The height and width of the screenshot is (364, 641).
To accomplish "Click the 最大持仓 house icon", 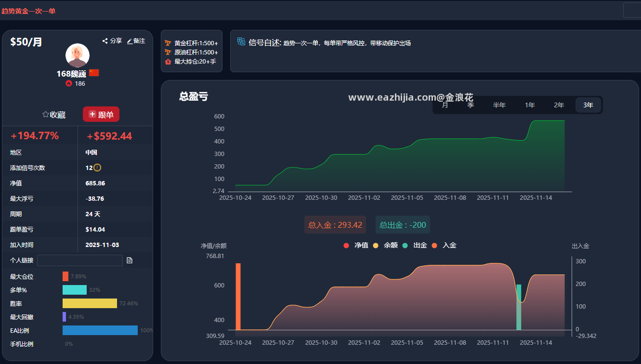I will click(168, 62).
